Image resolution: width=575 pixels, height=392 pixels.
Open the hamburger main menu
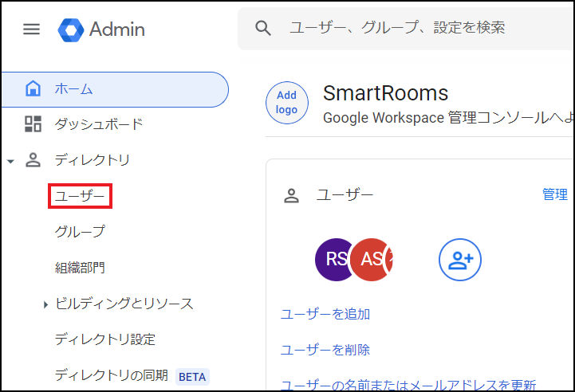tap(31, 29)
